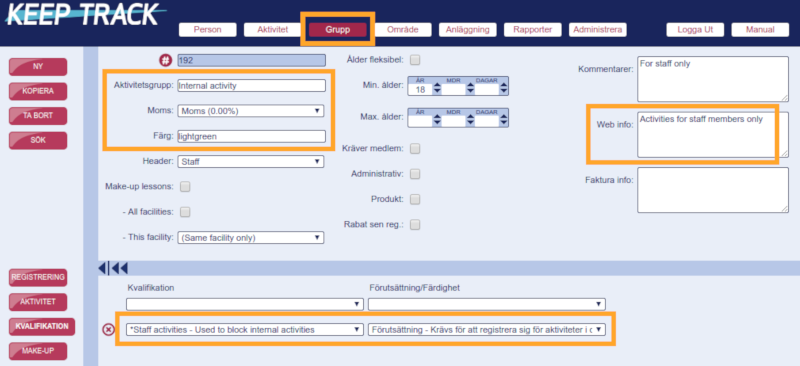The width and height of the screenshot is (800, 366).
Task: Toggle the Kräver medlem checkbox
Action: point(415,149)
